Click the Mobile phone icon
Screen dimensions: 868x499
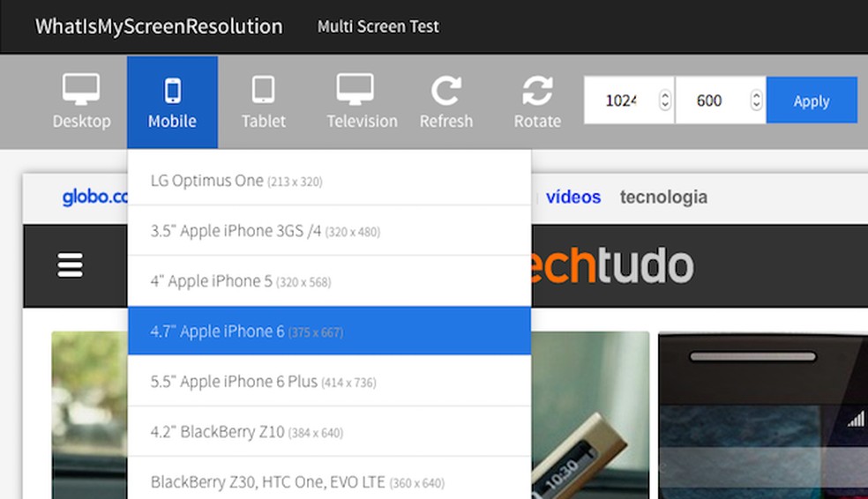pos(172,91)
